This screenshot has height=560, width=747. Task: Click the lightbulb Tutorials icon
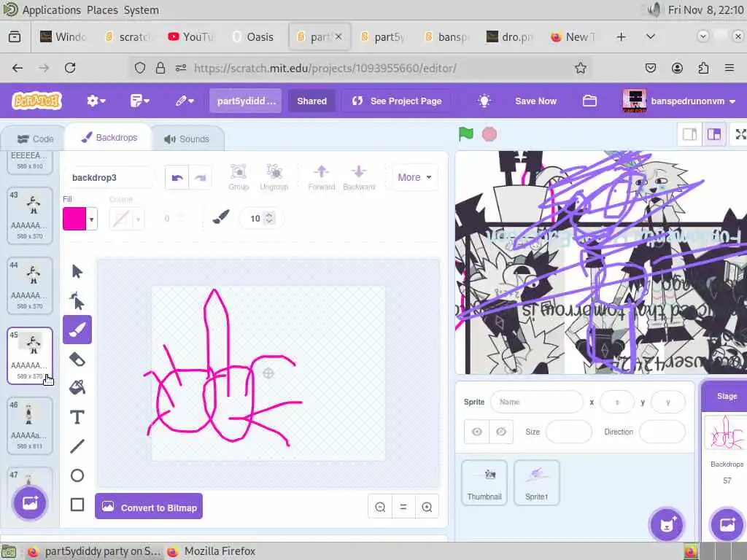coord(484,101)
